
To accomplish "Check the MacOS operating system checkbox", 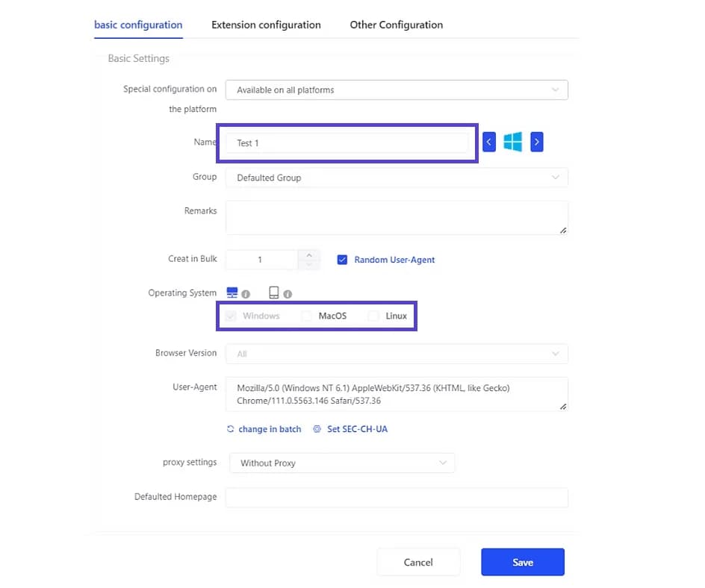I will click(307, 316).
